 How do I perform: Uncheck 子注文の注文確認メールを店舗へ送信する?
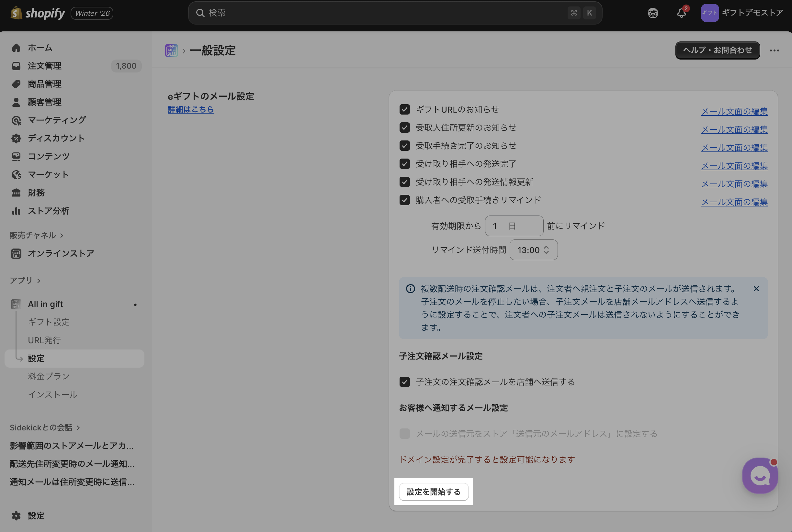pyautogui.click(x=405, y=382)
